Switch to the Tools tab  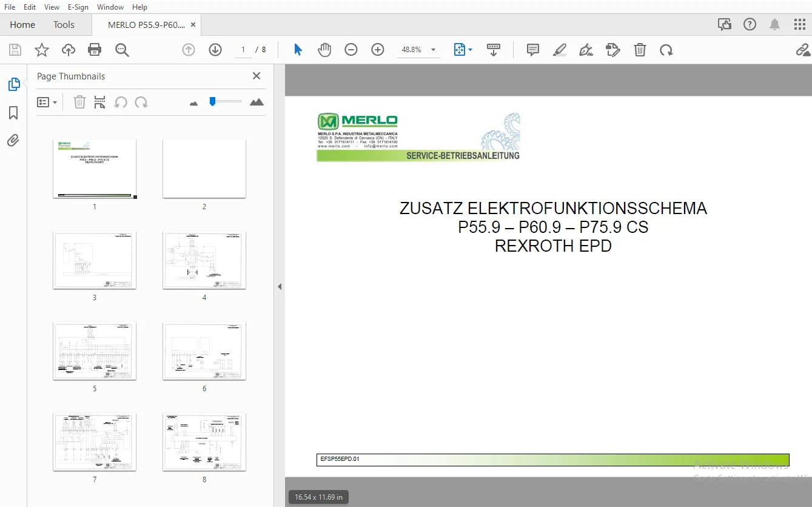tap(64, 25)
